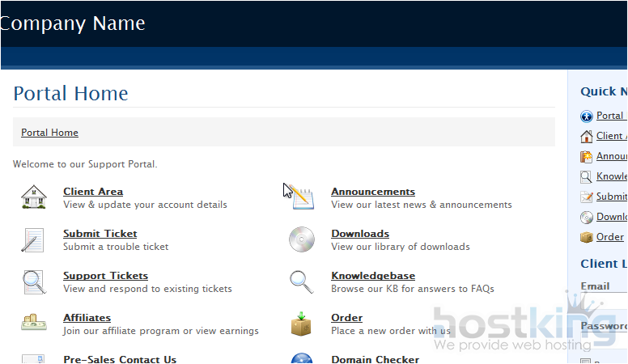The height and width of the screenshot is (364, 628).
Task: Open the Submit Ticket link
Action: tap(100, 234)
